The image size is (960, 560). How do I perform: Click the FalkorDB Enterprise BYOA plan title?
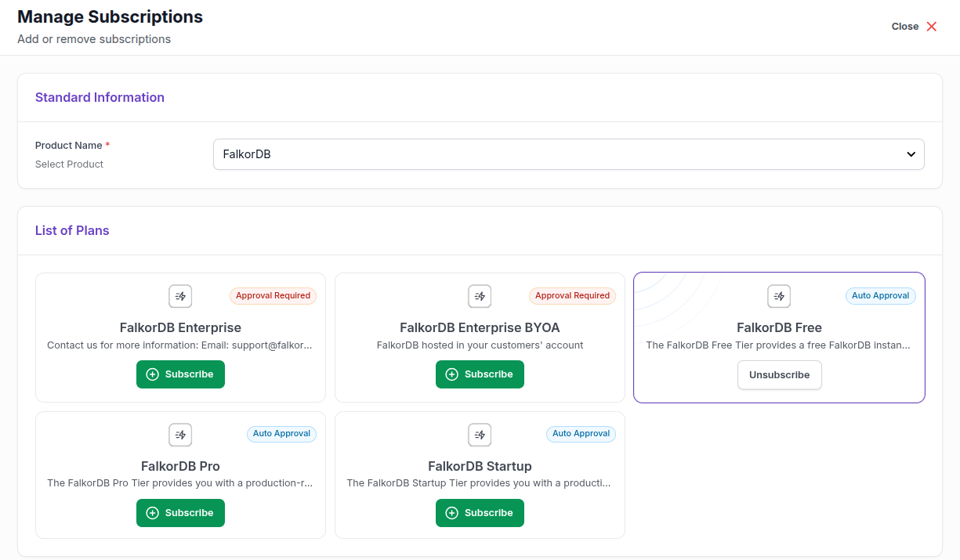pos(480,327)
